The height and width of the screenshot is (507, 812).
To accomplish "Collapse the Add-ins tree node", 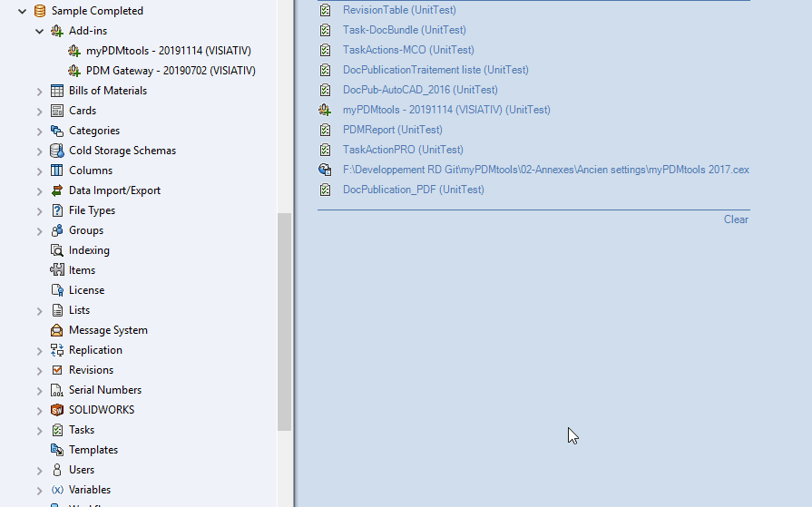I will click(40, 31).
